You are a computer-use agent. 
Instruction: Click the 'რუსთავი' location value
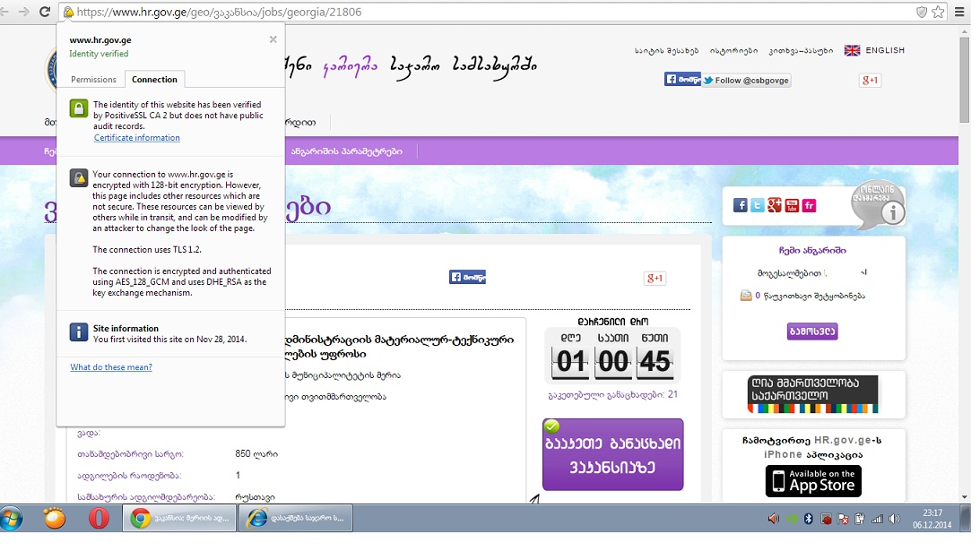click(255, 497)
